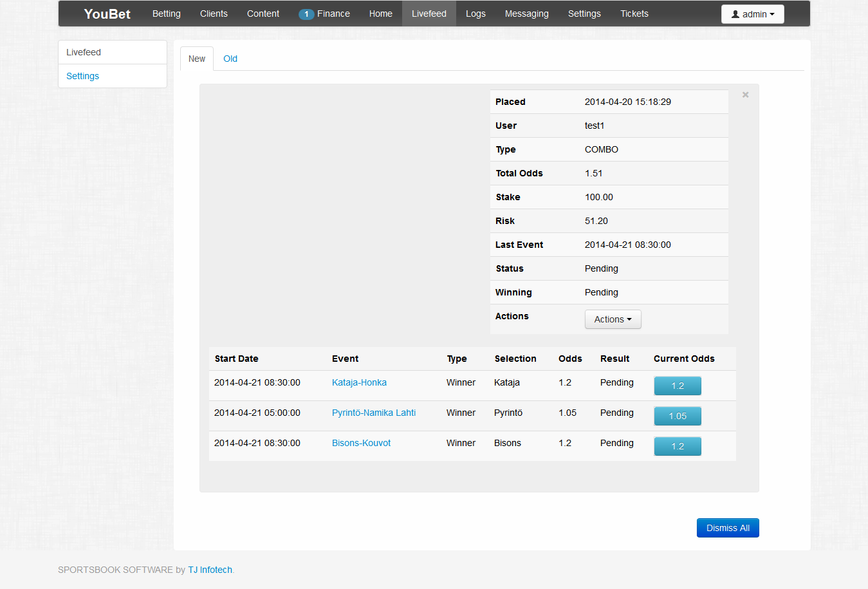Open the Betting menu
The image size is (868, 589).
[x=167, y=14]
